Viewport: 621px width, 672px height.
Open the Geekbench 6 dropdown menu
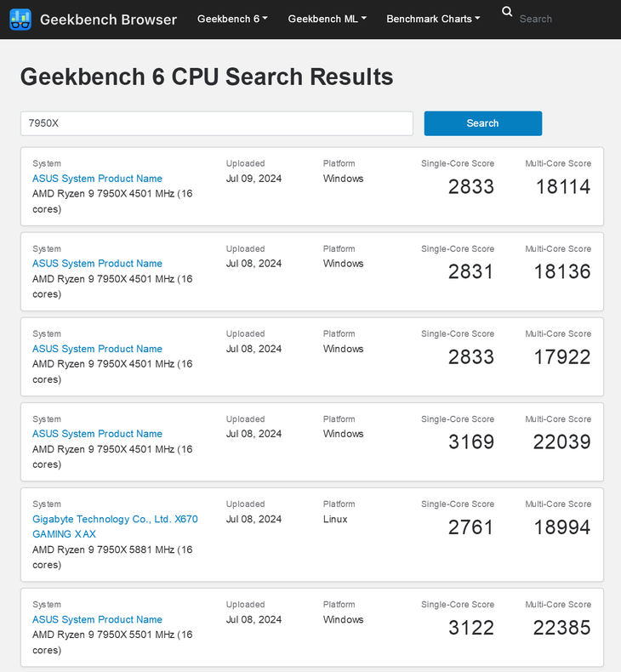coord(232,19)
